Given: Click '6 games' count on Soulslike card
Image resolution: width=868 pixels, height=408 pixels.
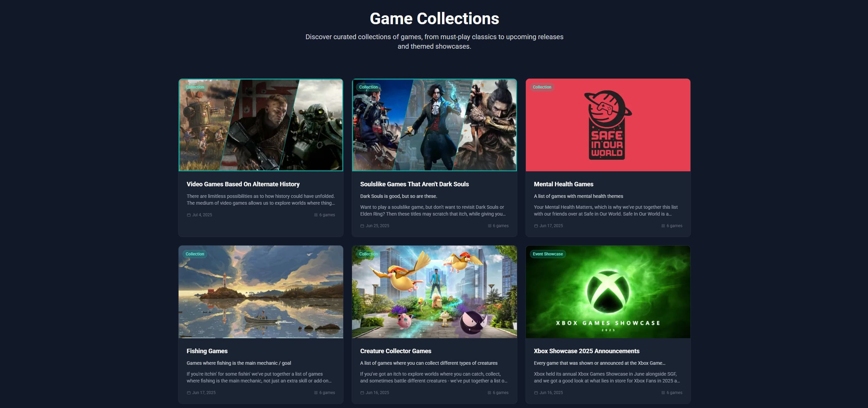Looking at the screenshot, I should 501,226.
